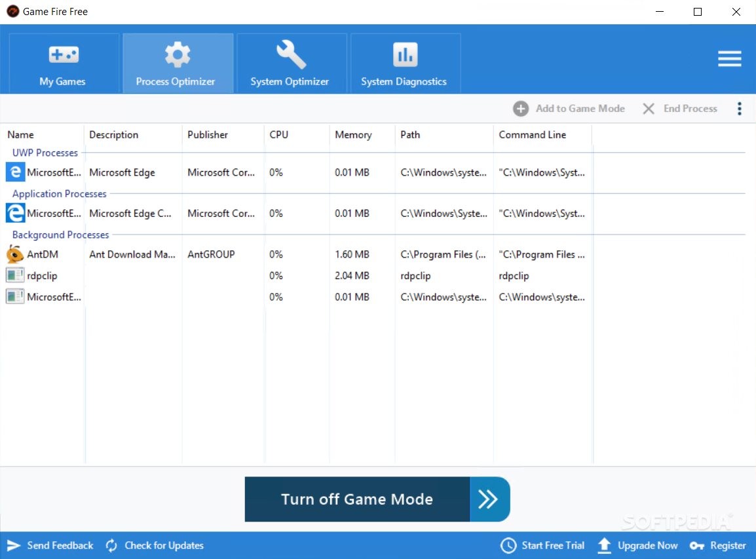Sort by the Memory column header

click(x=353, y=135)
